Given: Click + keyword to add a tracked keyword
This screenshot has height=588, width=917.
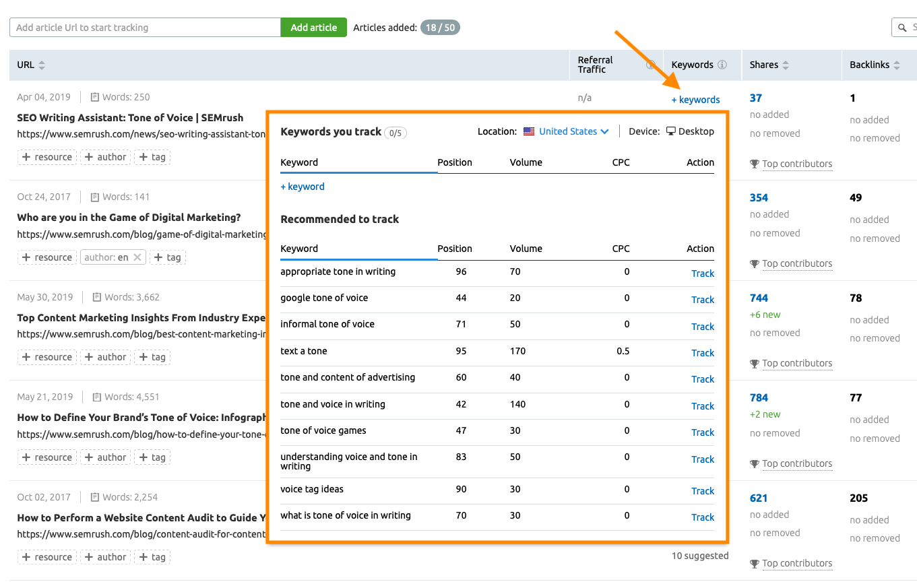Looking at the screenshot, I should (x=302, y=186).
